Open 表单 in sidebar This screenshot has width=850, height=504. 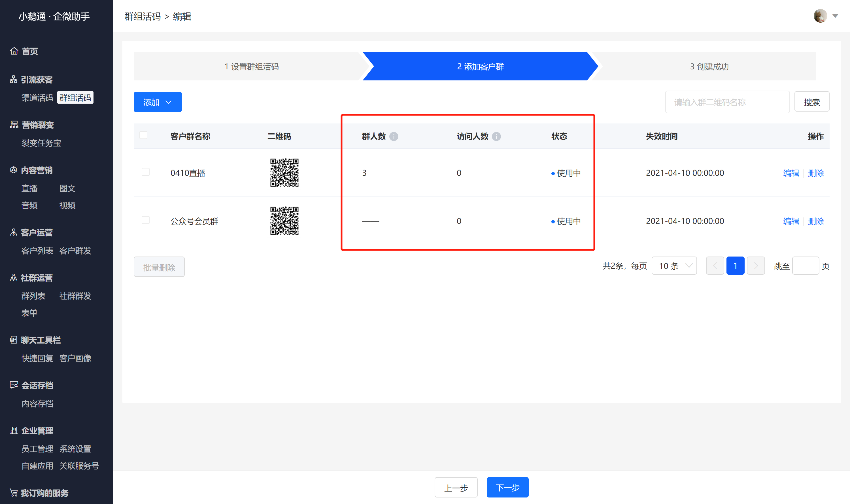[29, 313]
